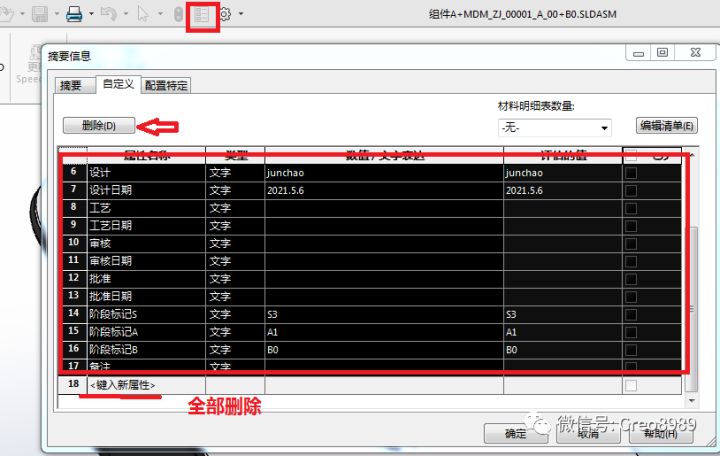The image size is (720, 456).
Task: Click the 设计 property name cell
Action: click(x=146, y=173)
